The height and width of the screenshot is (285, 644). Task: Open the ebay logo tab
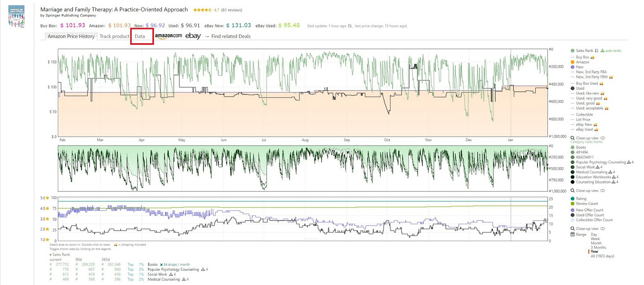[x=193, y=36]
